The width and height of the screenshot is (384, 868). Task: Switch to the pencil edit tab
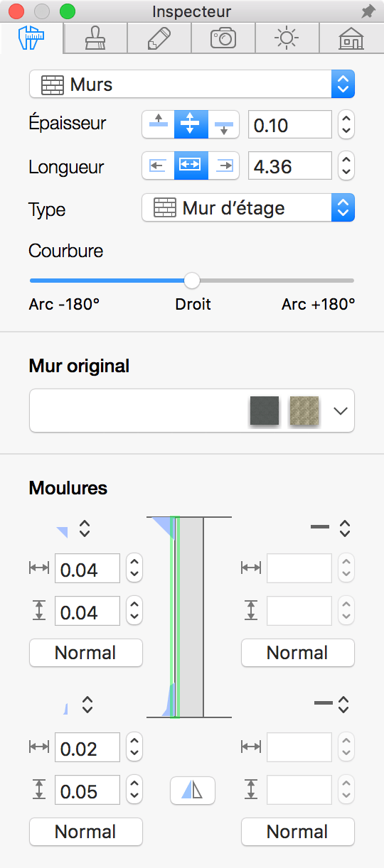click(x=159, y=38)
